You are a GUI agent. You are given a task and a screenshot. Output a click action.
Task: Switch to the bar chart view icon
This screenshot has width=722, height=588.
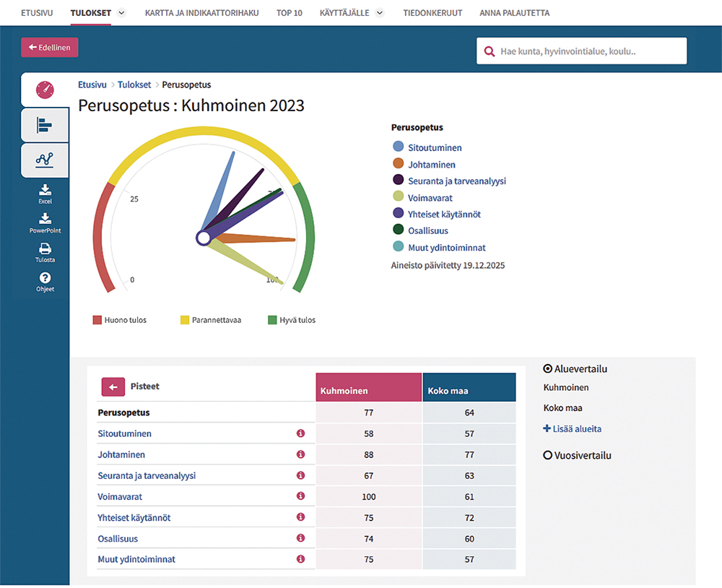[x=45, y=126]
